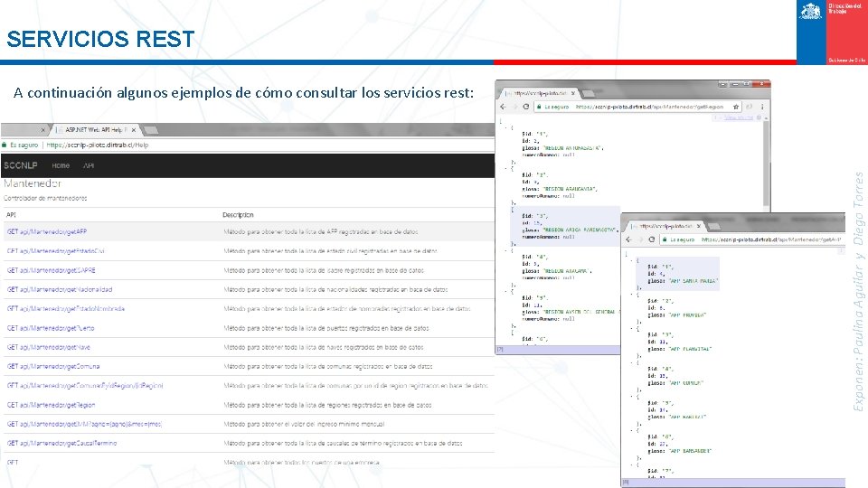This screenshot has height=488, width=868.
Task: Collapse JSON object with AFP PLANVITAL
Action: pyautogui.click(x=631, y=329)
